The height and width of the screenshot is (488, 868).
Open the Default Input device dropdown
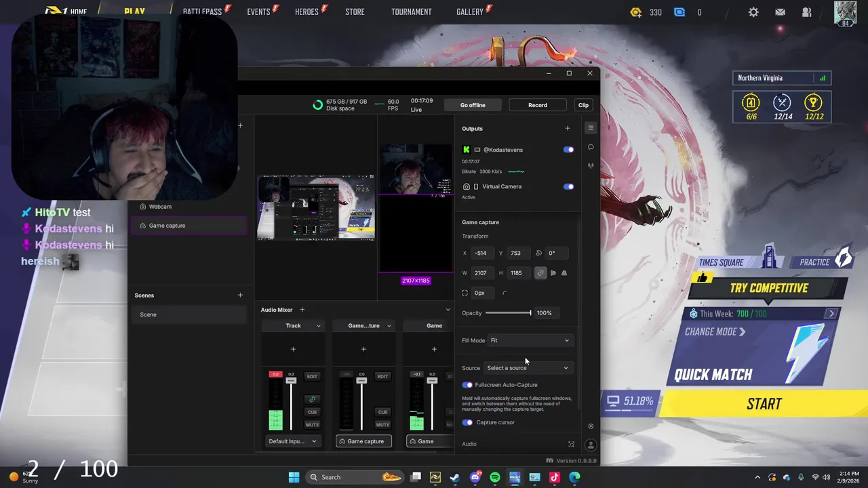click(x=292, y=441)
